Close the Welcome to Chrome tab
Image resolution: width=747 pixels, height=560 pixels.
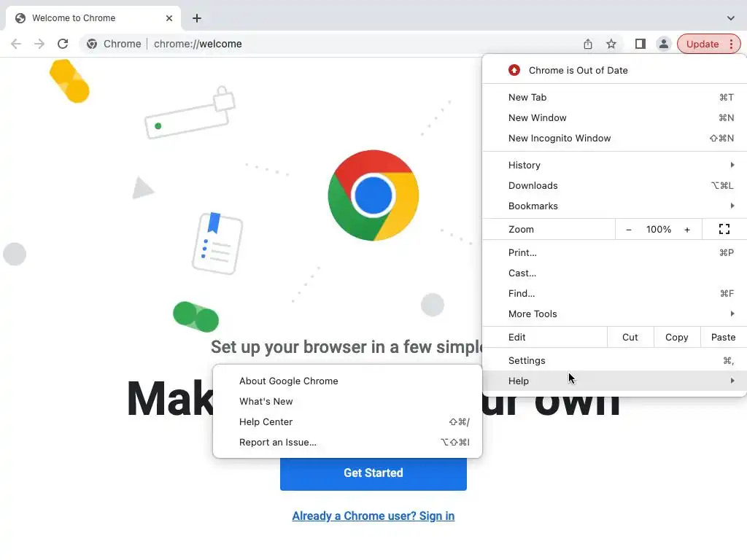[169, 18]
